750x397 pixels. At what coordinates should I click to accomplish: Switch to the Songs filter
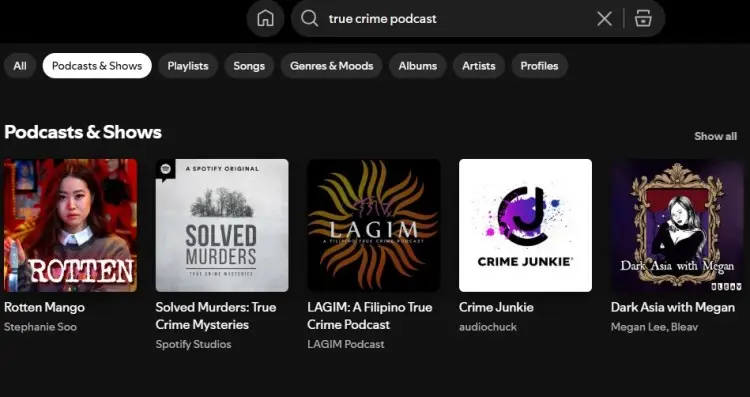tap(249, 66)
